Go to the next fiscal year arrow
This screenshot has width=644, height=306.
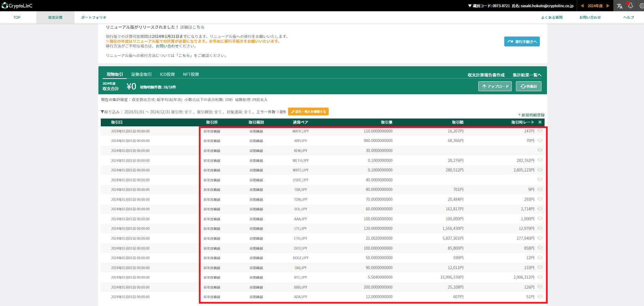point(608,6)
